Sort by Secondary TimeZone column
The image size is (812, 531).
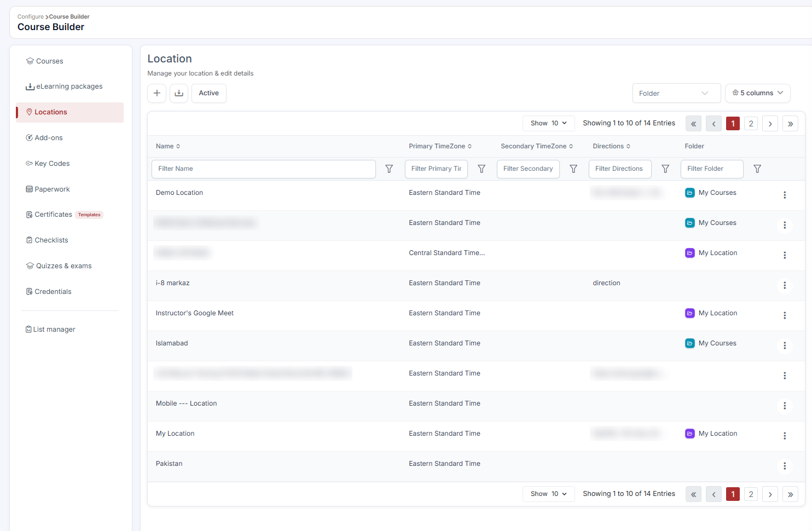[x=537, y=146]
